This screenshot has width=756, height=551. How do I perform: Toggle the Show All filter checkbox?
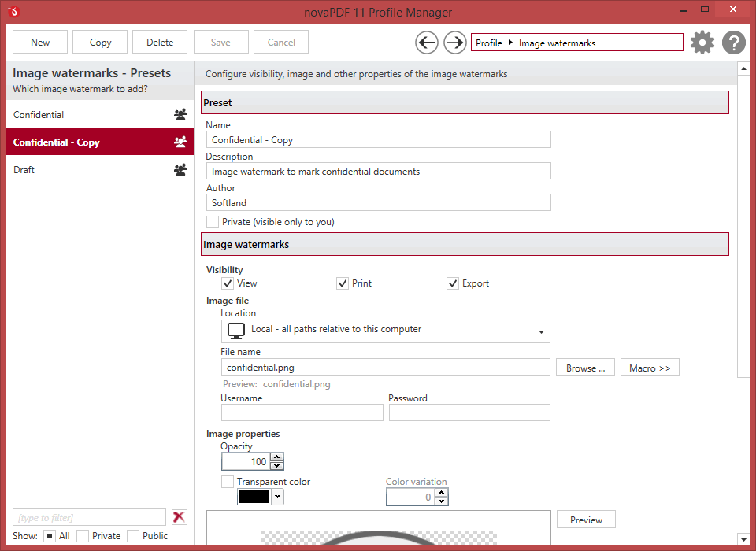tap(50, 536)
